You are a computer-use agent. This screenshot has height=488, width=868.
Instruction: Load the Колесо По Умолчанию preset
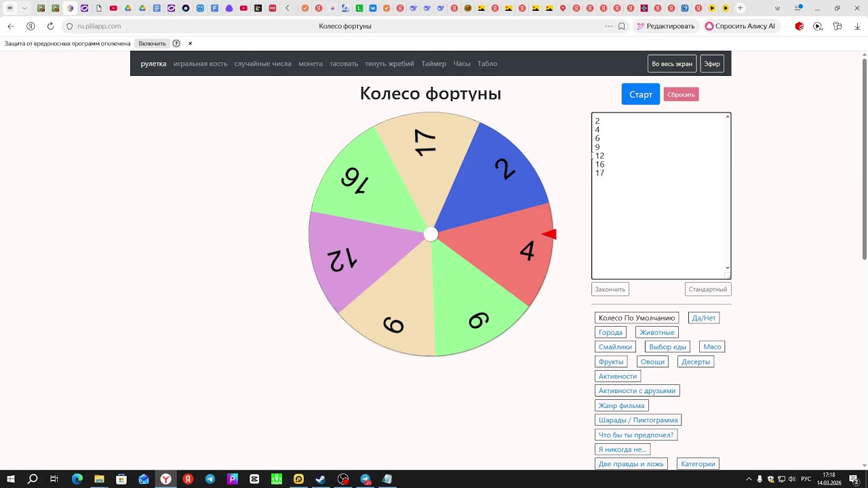tap(637, 318)
